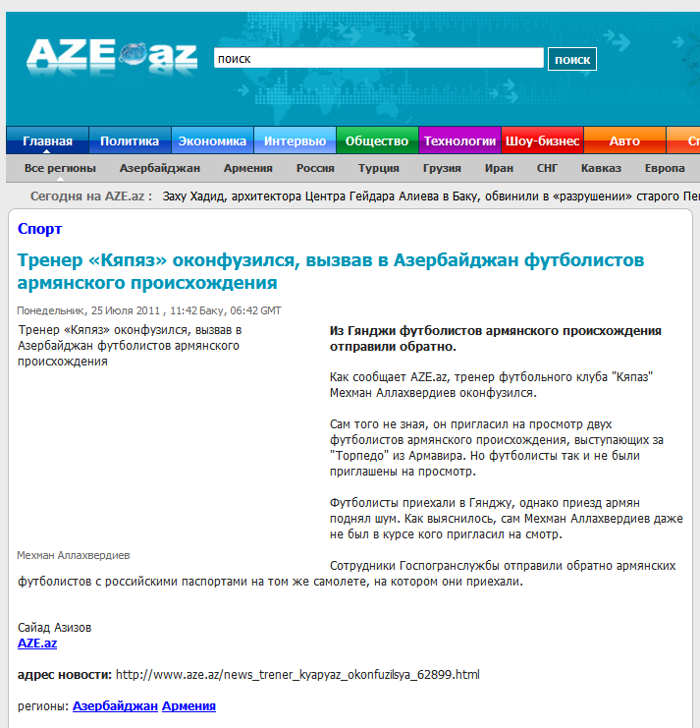Select Все регионы in region bar
700x728 pixels.
pos(60,168)
